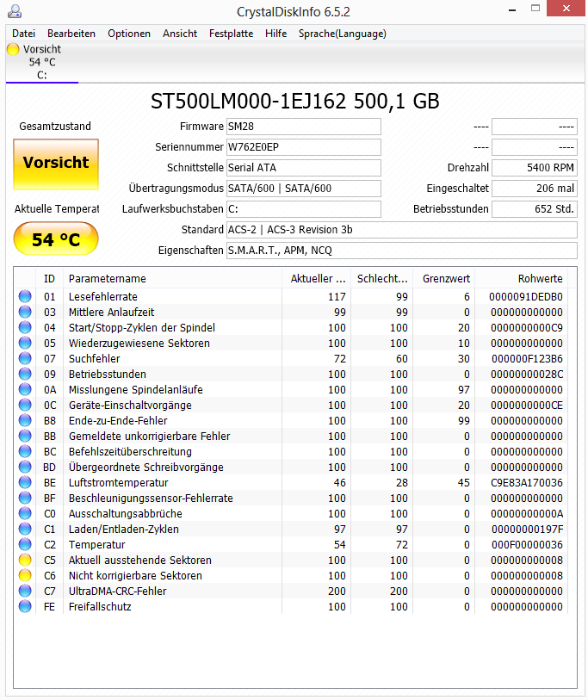Click status icon for Mittlere Anlaufzeit row
588x700 pixels.
pos(25,312)
